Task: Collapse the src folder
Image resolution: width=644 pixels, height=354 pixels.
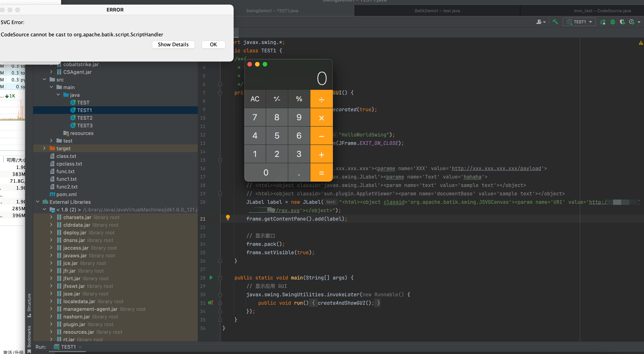Action: 44,79
